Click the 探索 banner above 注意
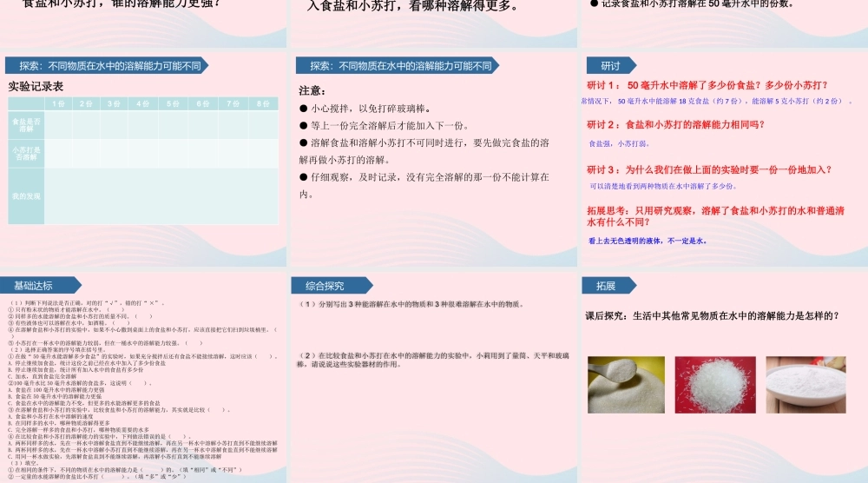868x483 pixels. (397, 66)
